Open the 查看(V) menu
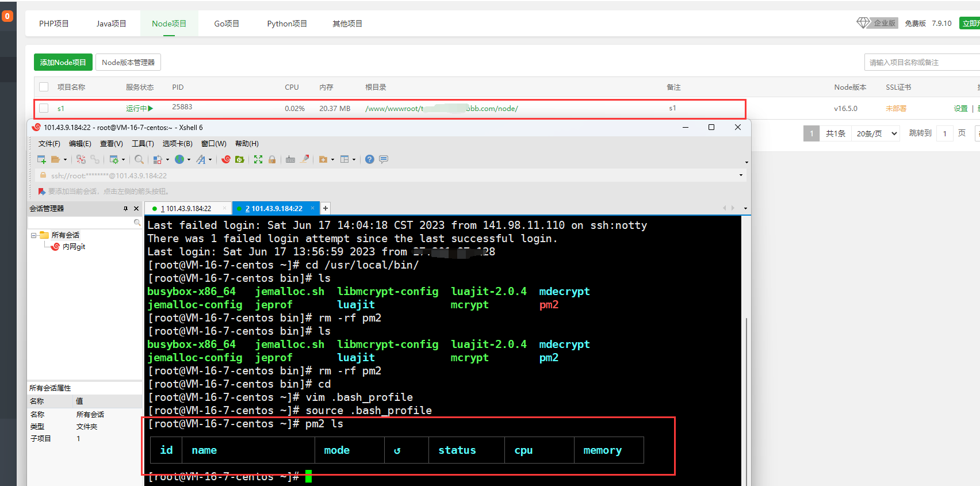980x486 pixels. coord(112,144)
